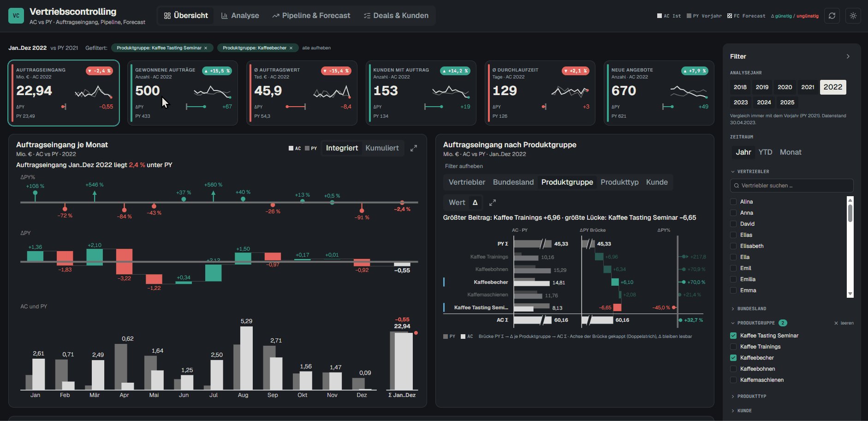Go to the Deals & Kunden tab
Image resolution: width=868 pixels, height=421 pixels.
pyautogui.click(x=396, y=16)
